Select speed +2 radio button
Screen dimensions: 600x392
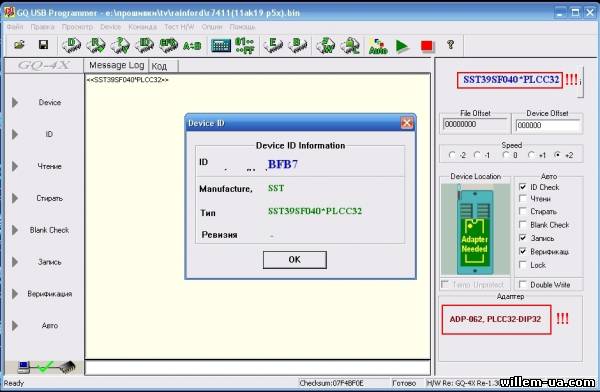(558, 155)
